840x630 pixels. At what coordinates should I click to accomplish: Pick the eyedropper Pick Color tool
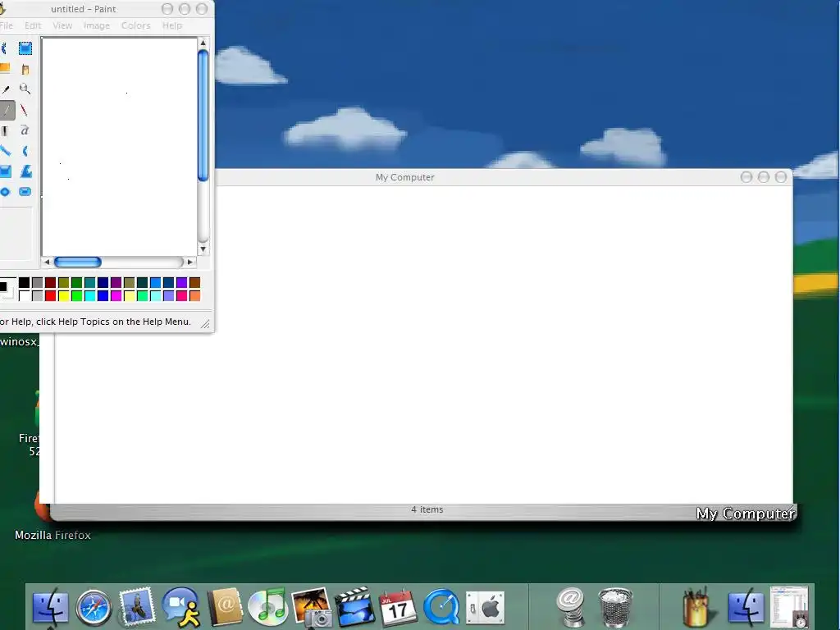[6, 89]
